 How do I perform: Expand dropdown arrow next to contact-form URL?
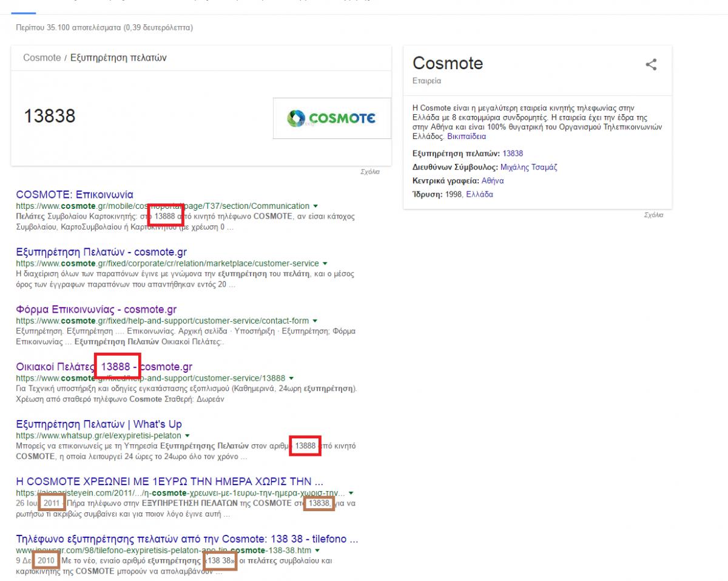(x=315, y=321)
